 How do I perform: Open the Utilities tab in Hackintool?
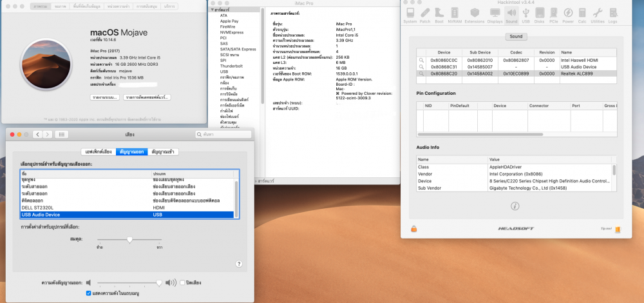(x=598, y=15)
